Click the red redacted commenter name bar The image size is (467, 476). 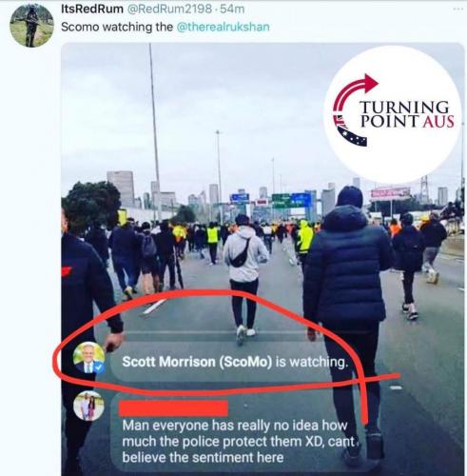click(173, 408)
